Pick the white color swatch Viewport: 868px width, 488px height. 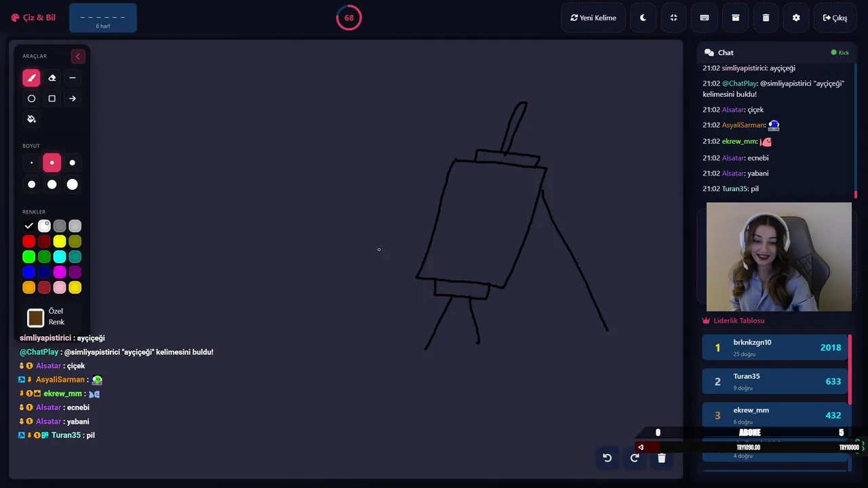(x=44, y=226)
